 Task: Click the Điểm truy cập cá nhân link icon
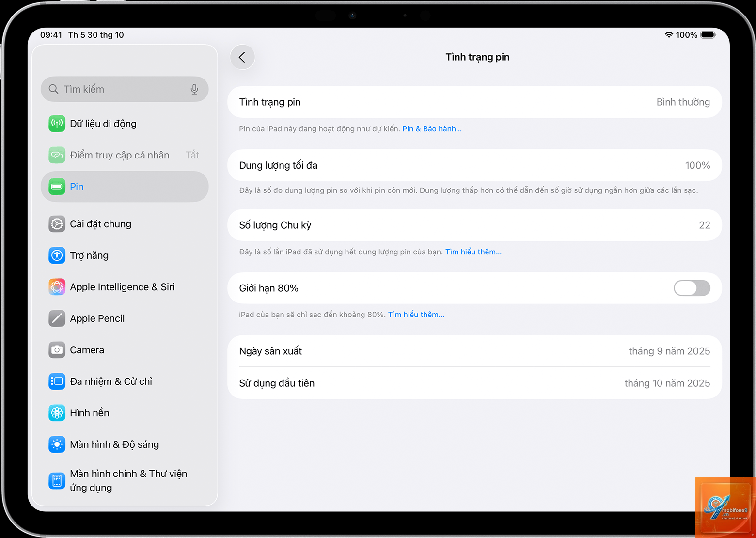click(x=57, y=155)
